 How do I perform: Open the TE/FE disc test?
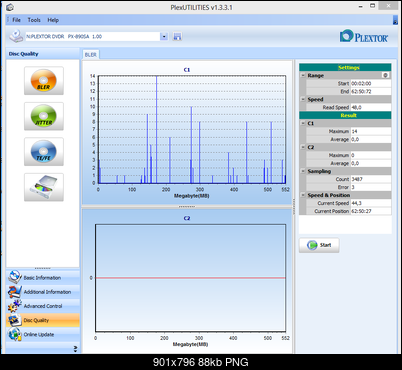pyautogui.click(x=44, y=152)
